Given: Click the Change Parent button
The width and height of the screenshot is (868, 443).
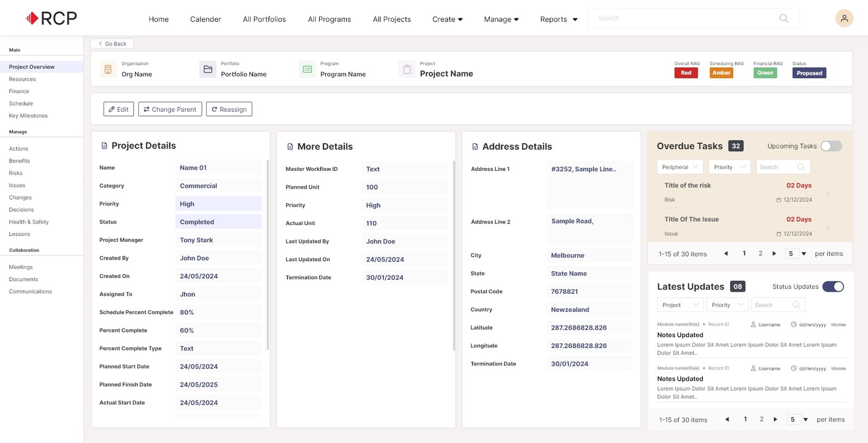Looking at the screenshot, I should tap(170, 109).
